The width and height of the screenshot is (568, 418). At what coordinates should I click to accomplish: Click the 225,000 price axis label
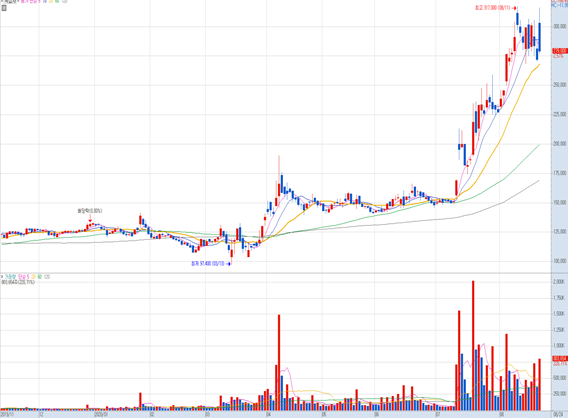pyautogui.click(x=560, y=114)
